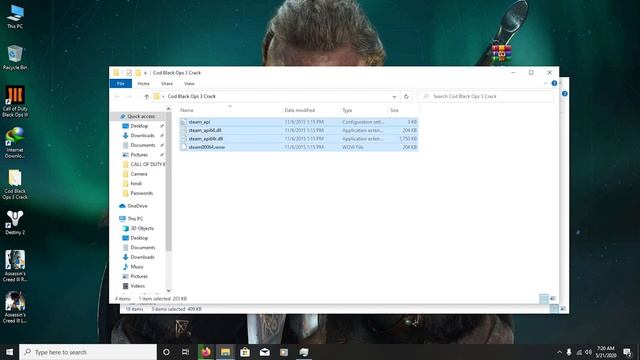Open Mail app from taskbar
640x360 pixels.
[x=264, y=352]
